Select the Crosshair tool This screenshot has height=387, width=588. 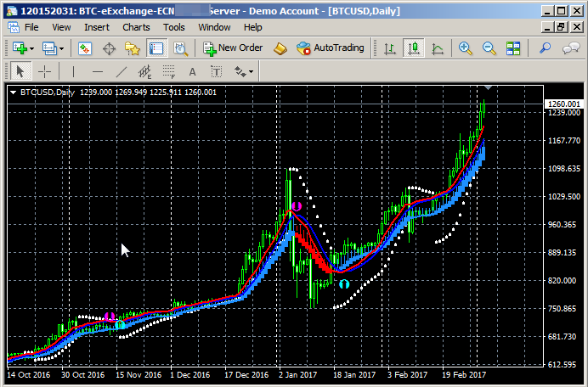click(44, 71)
